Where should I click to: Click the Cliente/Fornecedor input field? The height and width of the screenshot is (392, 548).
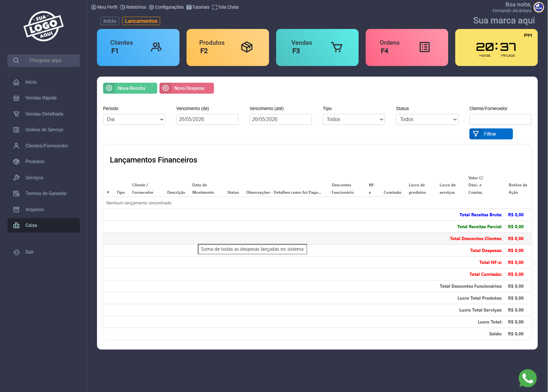pos(500,119)
